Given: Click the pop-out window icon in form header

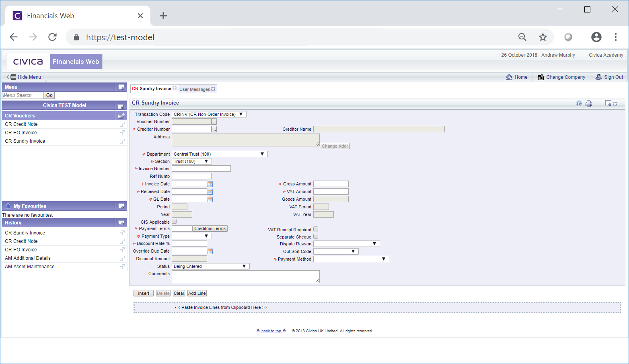Looking at the screenshot, I should pos(608,103).
